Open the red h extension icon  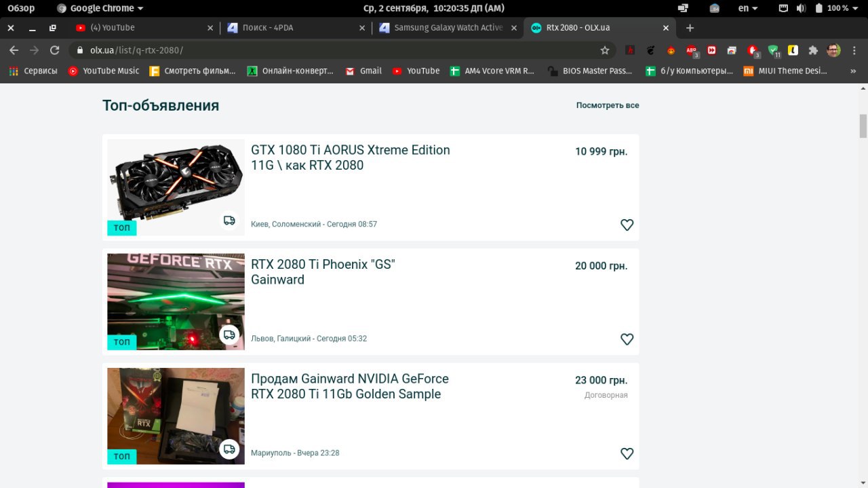click(x=630, y=50)
